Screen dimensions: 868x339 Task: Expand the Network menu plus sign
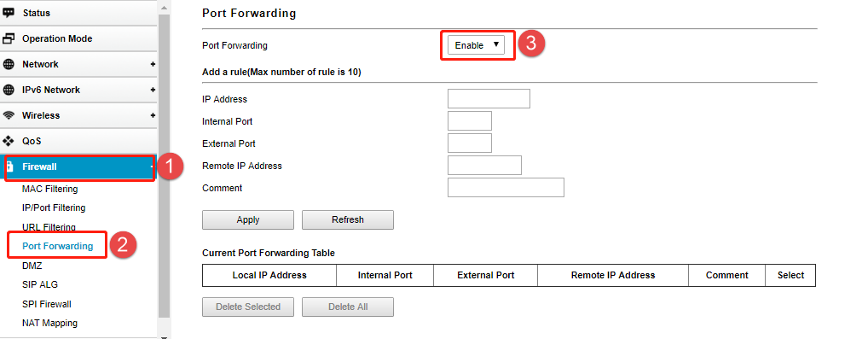click(153, 64)
